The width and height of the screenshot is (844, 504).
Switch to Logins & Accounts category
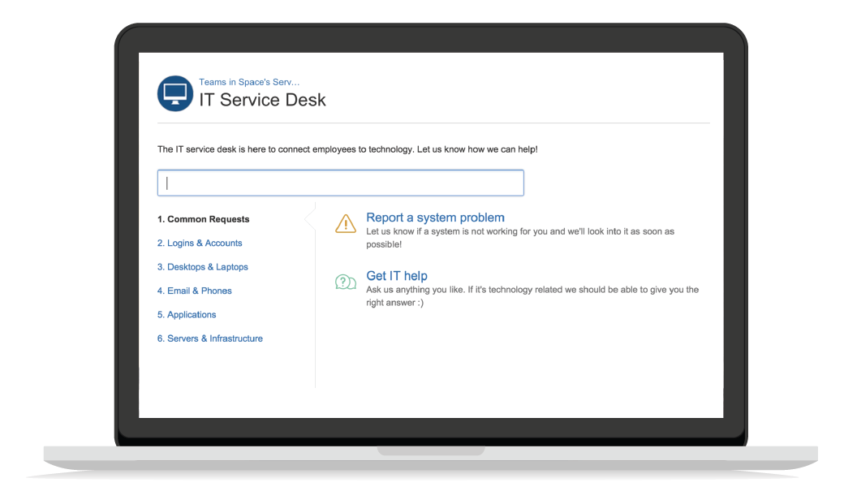[200, 243]
